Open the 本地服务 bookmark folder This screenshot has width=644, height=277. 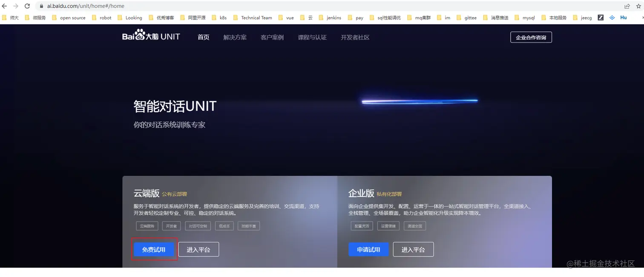pos(554,18)
